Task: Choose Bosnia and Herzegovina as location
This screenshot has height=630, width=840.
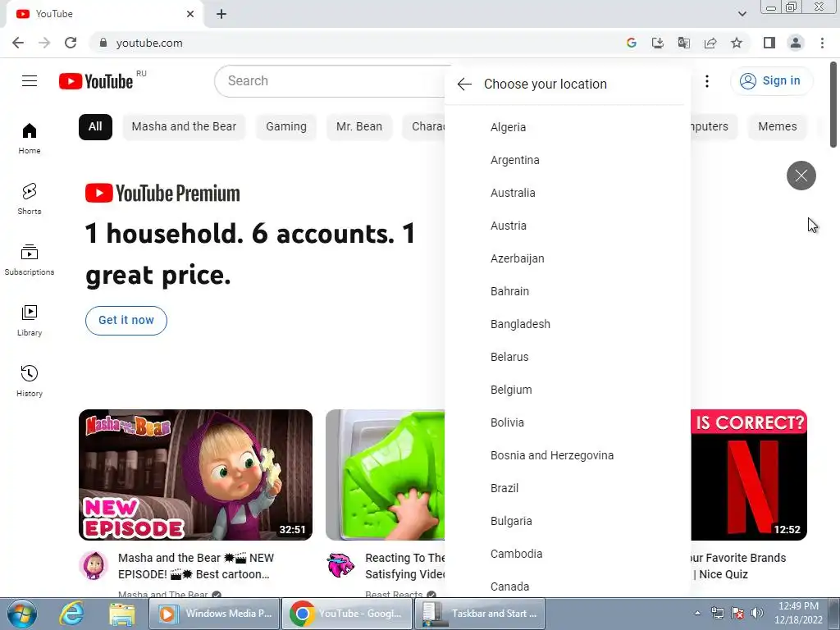Action: point(568,455)
